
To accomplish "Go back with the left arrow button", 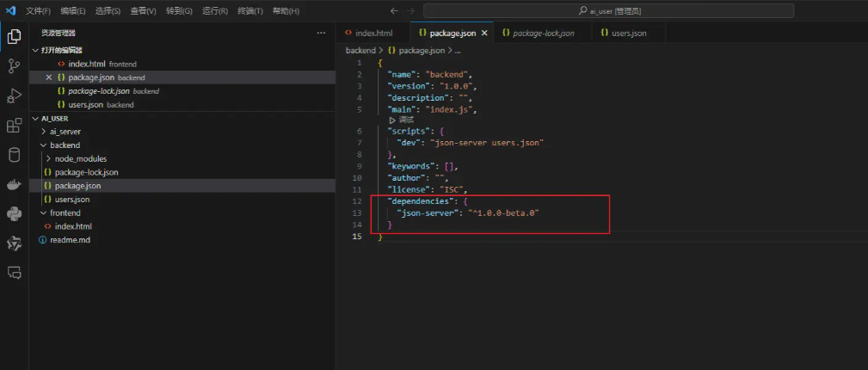I will [x=394, y=11].
